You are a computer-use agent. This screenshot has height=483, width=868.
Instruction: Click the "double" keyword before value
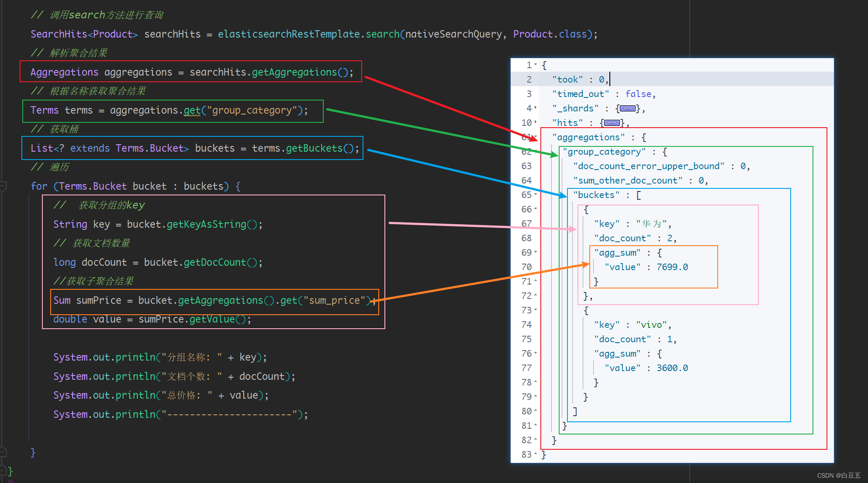coord(70,319)
